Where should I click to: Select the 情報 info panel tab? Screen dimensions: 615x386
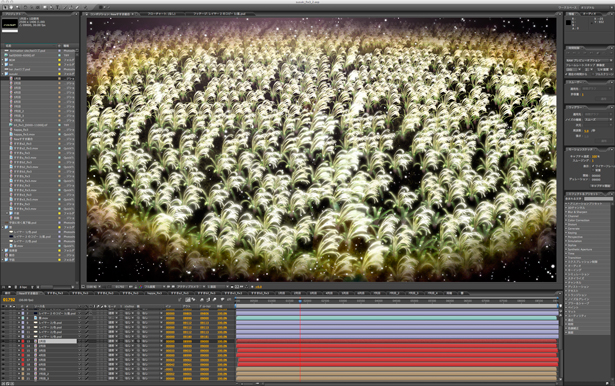tap(571, 14)
